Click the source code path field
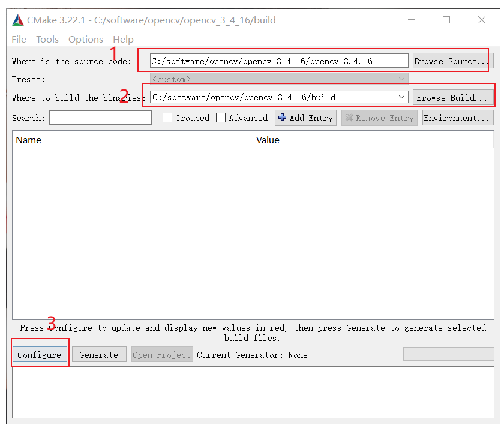Screen dimensions: 504x431 point(279,61)
